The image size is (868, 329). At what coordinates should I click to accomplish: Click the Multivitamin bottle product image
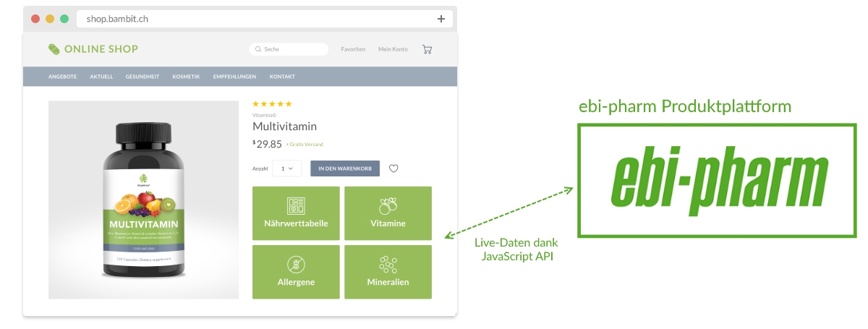tap(144, 200)
